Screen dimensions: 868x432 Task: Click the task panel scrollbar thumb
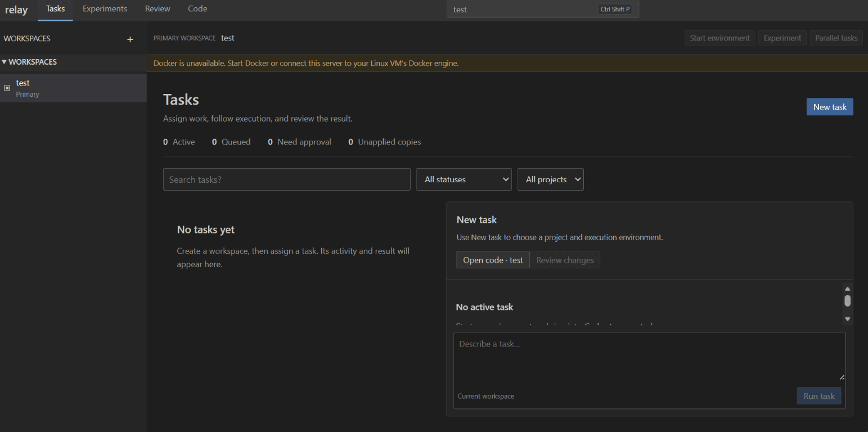847,301
